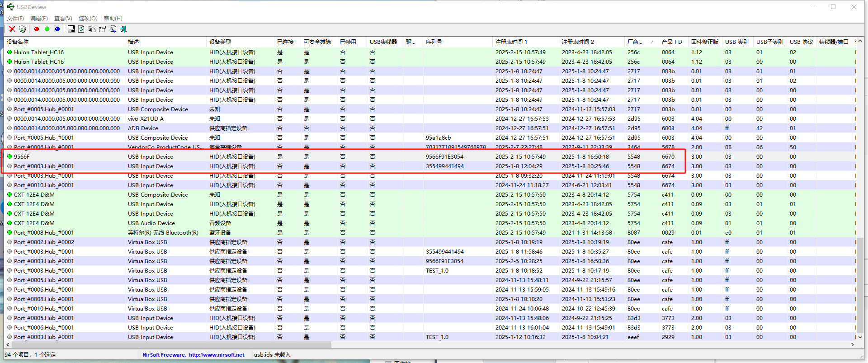Click the horizontal scrollbar right arrow
The image size is (868, 363).
(852, 345)
